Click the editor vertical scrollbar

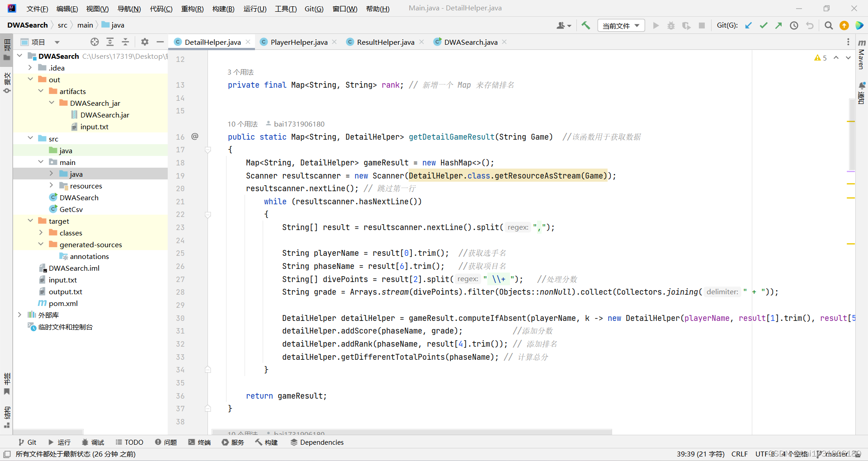851,135
